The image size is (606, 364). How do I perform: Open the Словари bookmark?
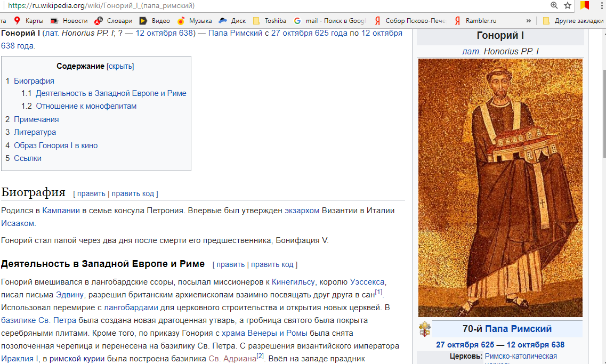click(114, 20)
